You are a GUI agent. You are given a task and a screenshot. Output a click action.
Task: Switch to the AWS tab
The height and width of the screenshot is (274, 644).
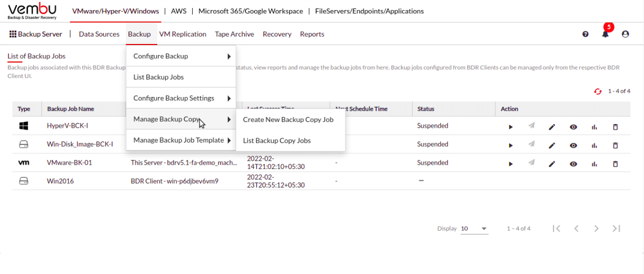179,11
